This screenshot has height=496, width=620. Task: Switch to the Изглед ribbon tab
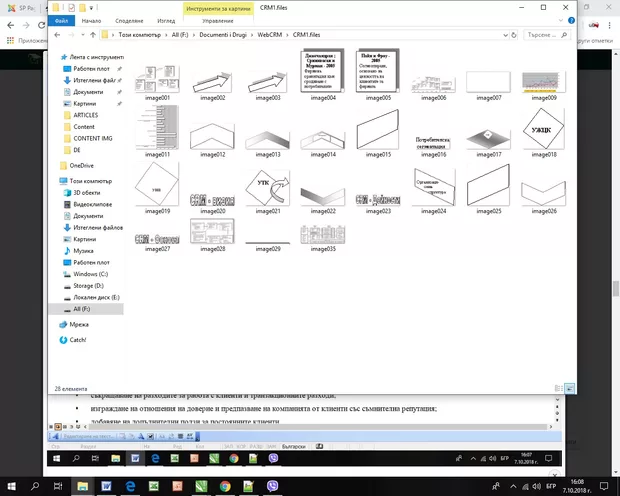point(166,20)
